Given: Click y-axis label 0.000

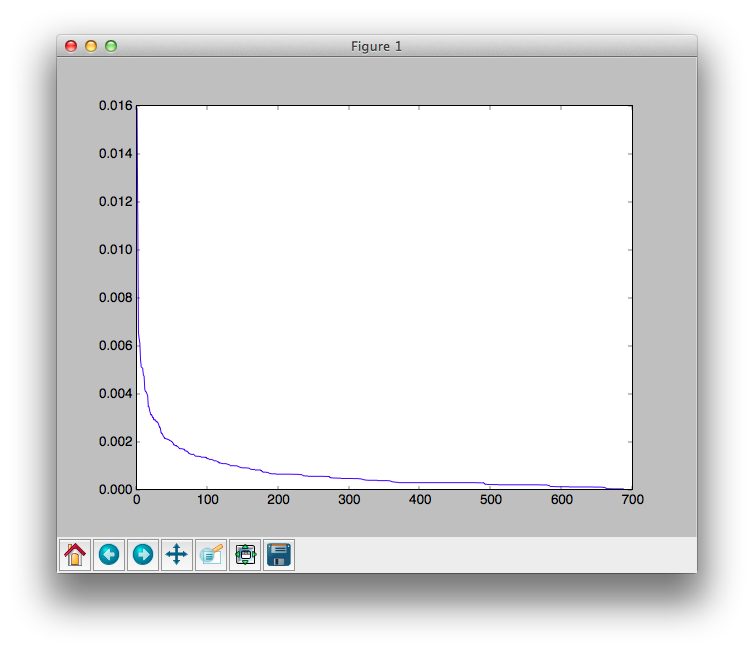Looking at the screenshot, I should pos(115,489).
